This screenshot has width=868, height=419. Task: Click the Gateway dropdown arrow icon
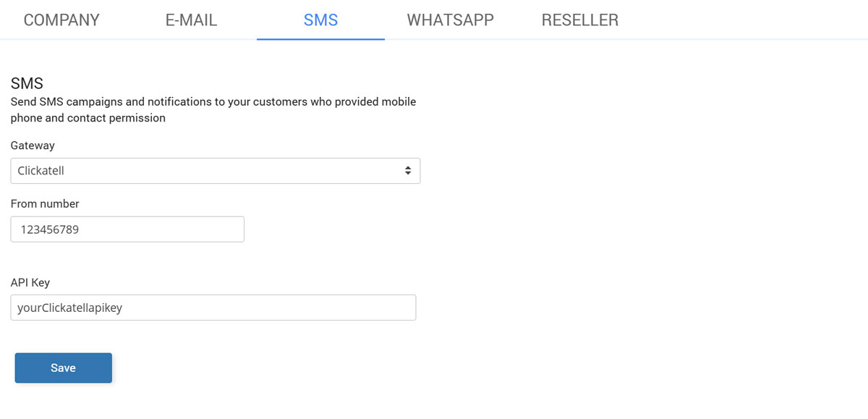pos(408,171)
